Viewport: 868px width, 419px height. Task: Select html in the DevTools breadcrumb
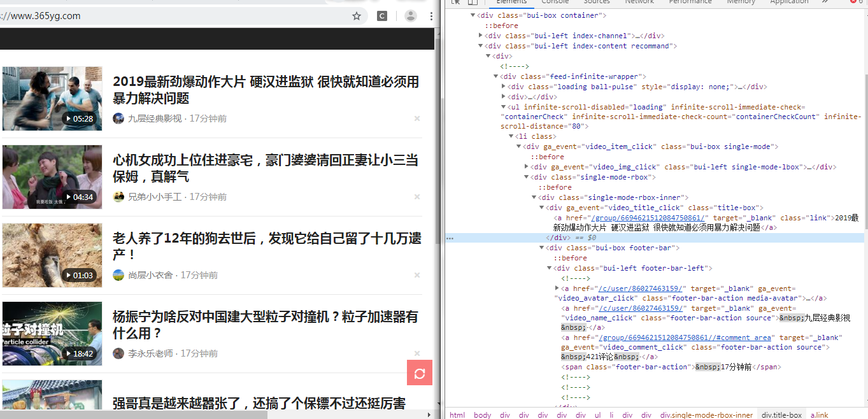point(457,415)
